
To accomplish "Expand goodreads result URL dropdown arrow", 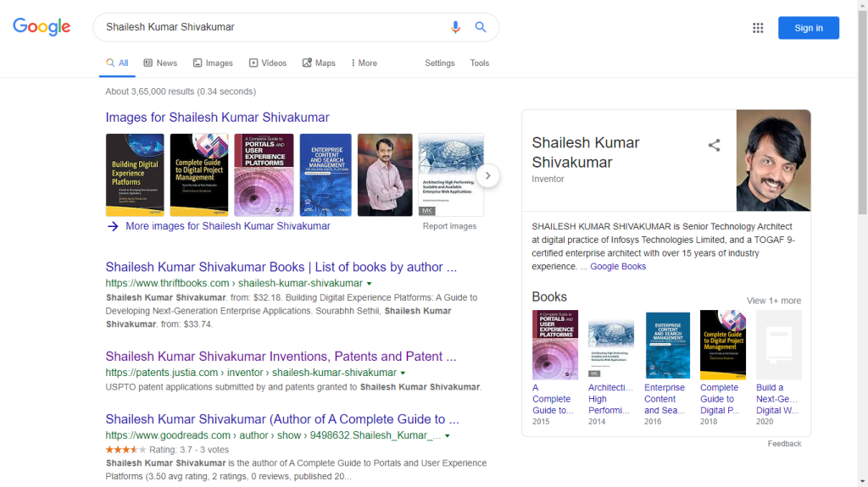I will (447, 436).
